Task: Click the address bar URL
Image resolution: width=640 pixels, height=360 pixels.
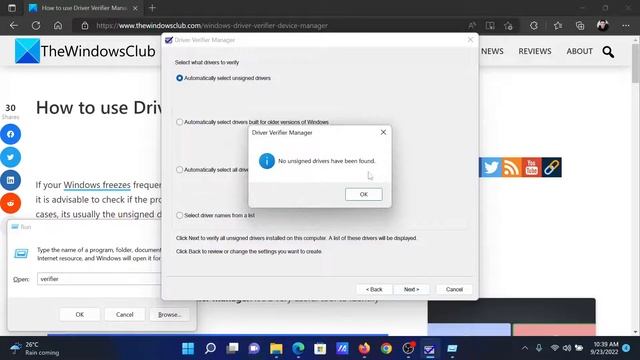Action: (212, 25)
